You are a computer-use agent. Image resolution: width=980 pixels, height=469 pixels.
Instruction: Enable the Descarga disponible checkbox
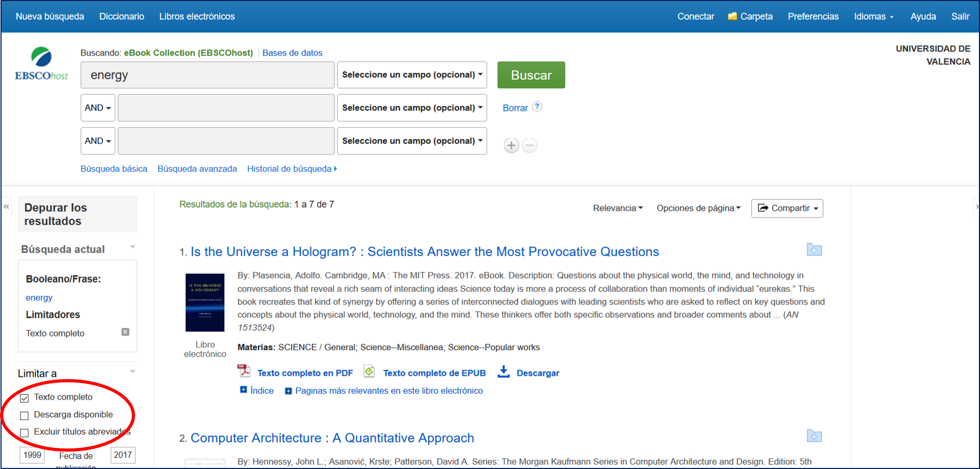(24, 415)
